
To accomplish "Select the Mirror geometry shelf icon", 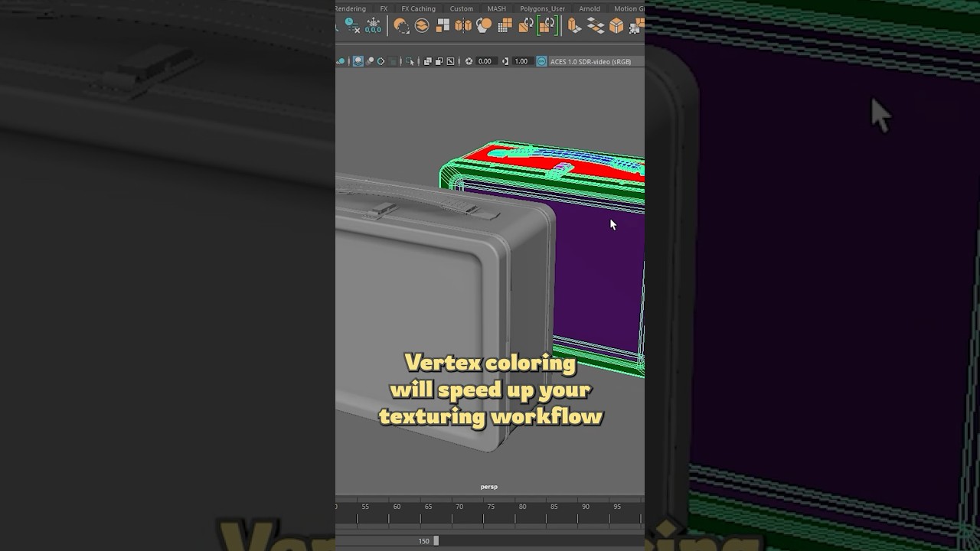I will [x=463, y=25].
